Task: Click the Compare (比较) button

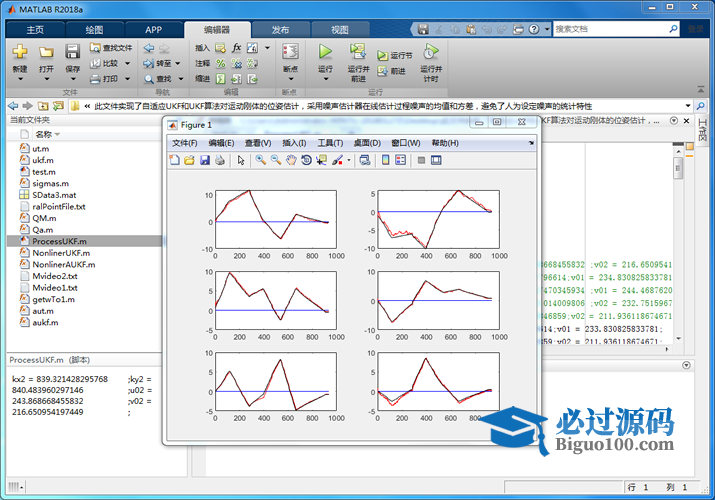Action: tap(104, 63)
